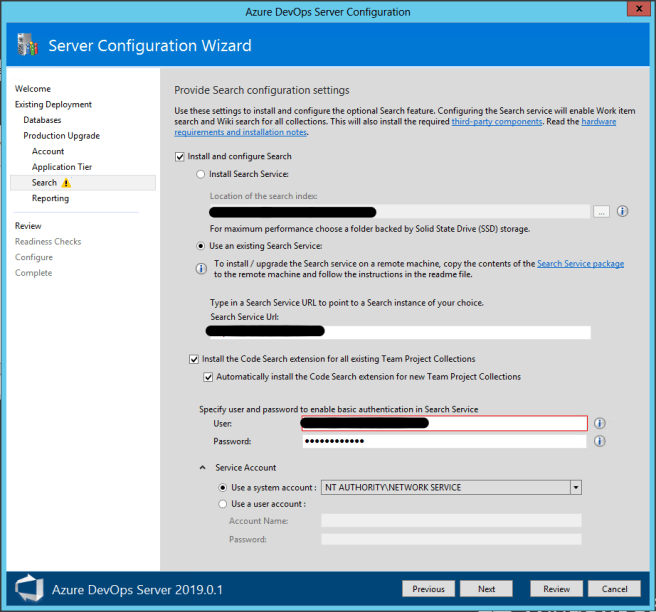Viewport: 656px width, 612px height.
Task: Click the warning icon next to Search
Action: pos(67,183)
